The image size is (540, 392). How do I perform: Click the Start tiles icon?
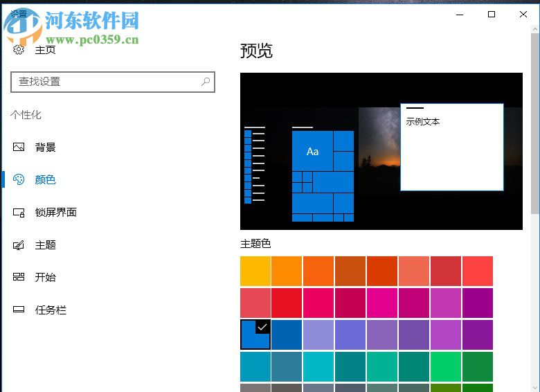tap(19, 277)
